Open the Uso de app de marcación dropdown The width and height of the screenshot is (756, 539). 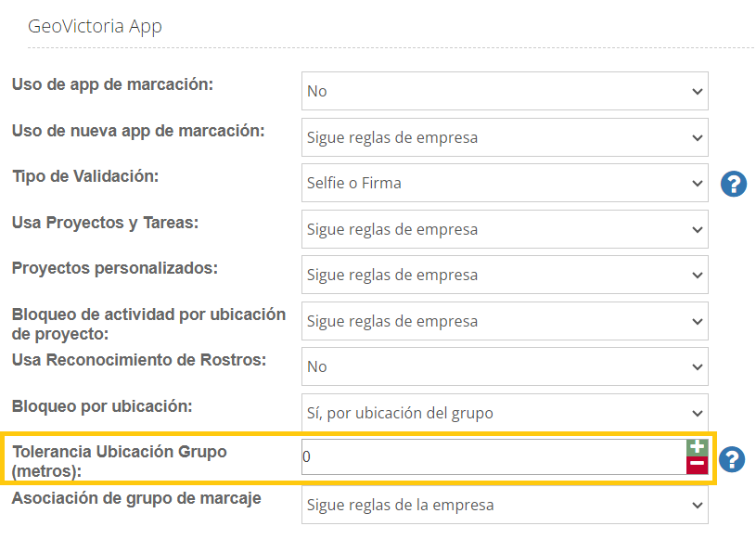point(505,91)
